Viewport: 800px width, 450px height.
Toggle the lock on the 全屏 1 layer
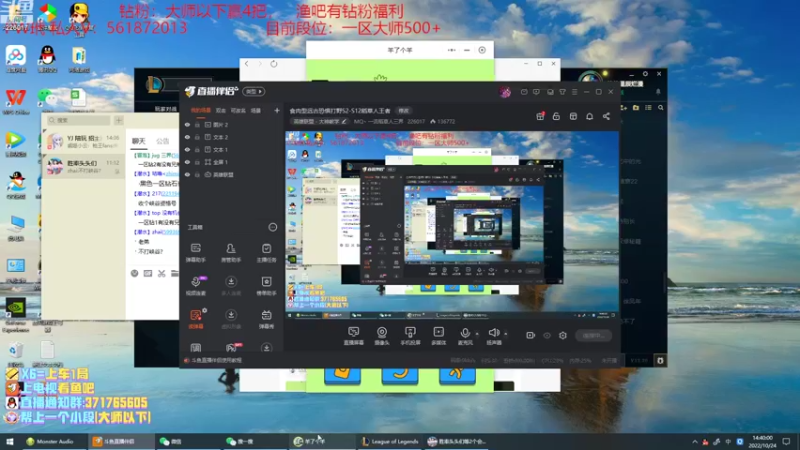(197, 162)
